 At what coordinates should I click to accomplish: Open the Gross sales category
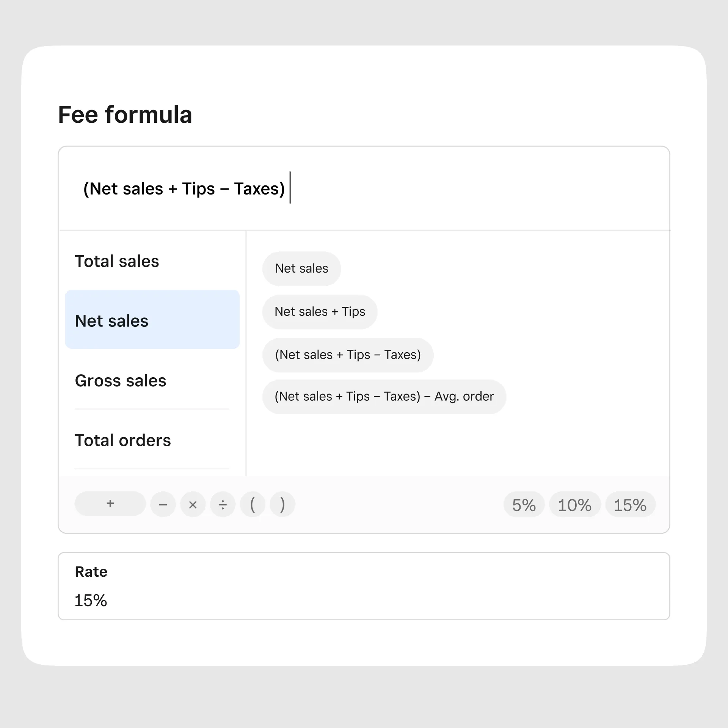[x=121, y=380]
